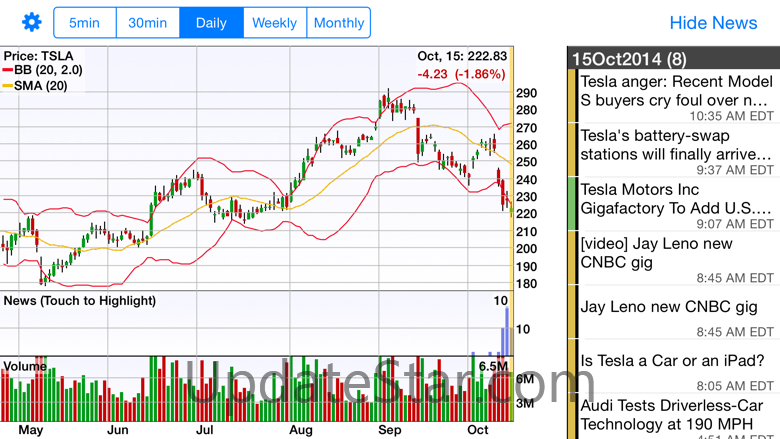Screen dimensions: 780x439
Task: Tap the green marker beside the Gigafactory news
Action: pos(573,204)
